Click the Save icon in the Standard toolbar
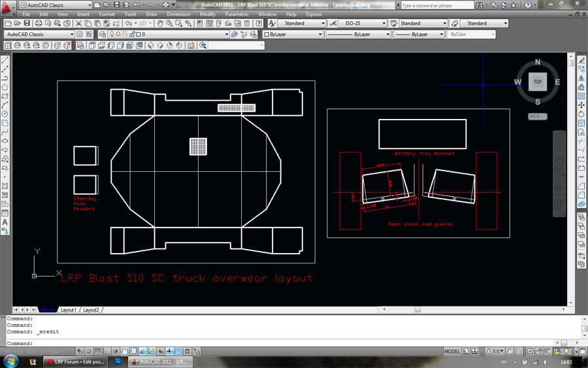This screenshot has width=588, height=368. point(27,24)
